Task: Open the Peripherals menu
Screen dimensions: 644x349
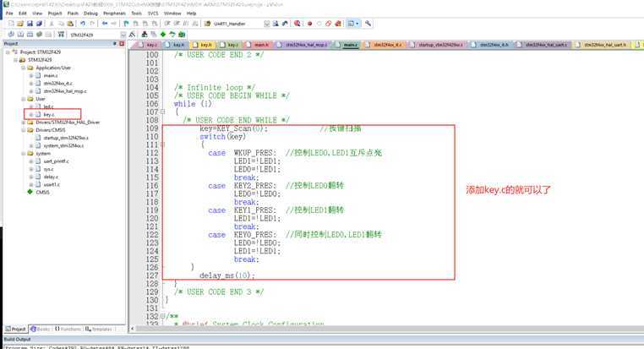Action: [114, 14]
